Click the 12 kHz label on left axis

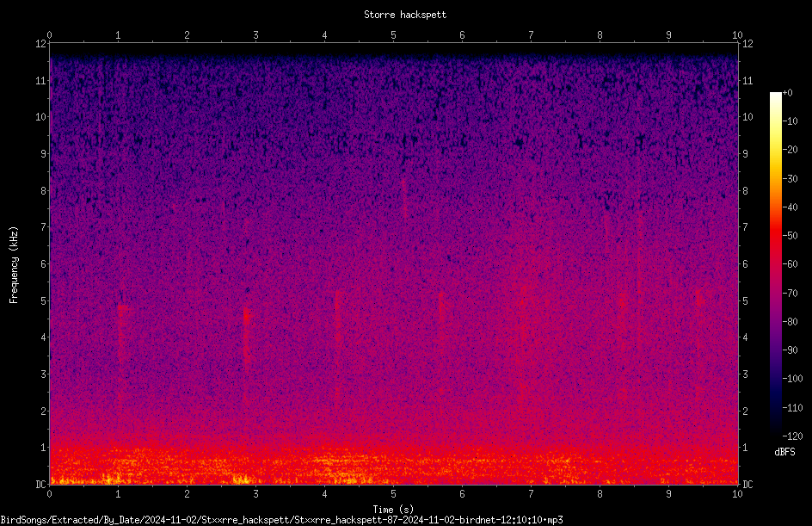[x=41, y=44]
